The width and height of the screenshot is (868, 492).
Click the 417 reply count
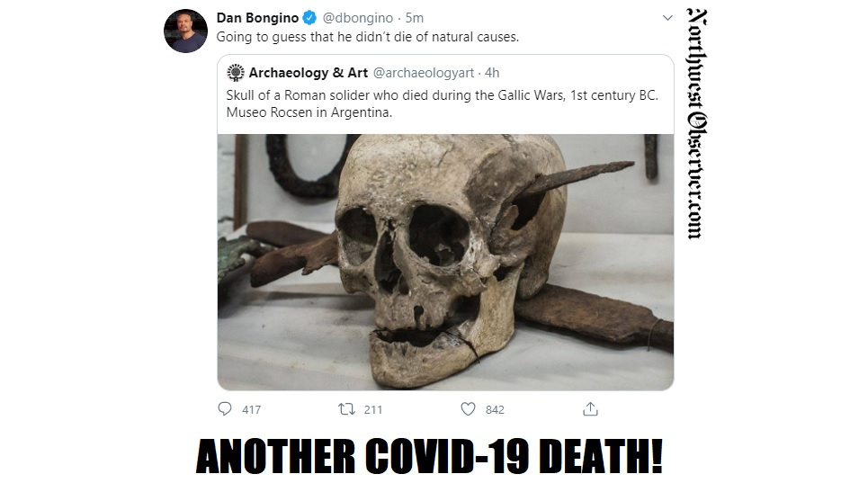point(251,409)
